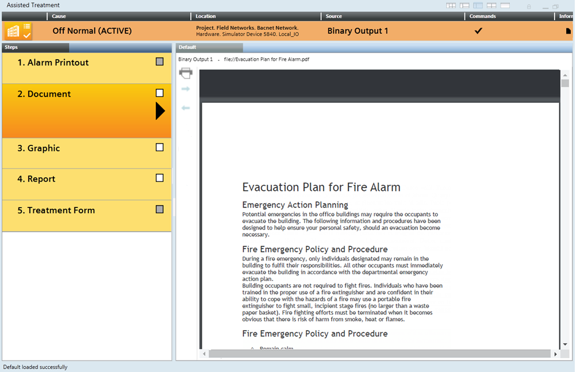This screenshot has height=372, width=588.
Task: Open the 5. Treatment Form step
Action: [x=56, y=210]
